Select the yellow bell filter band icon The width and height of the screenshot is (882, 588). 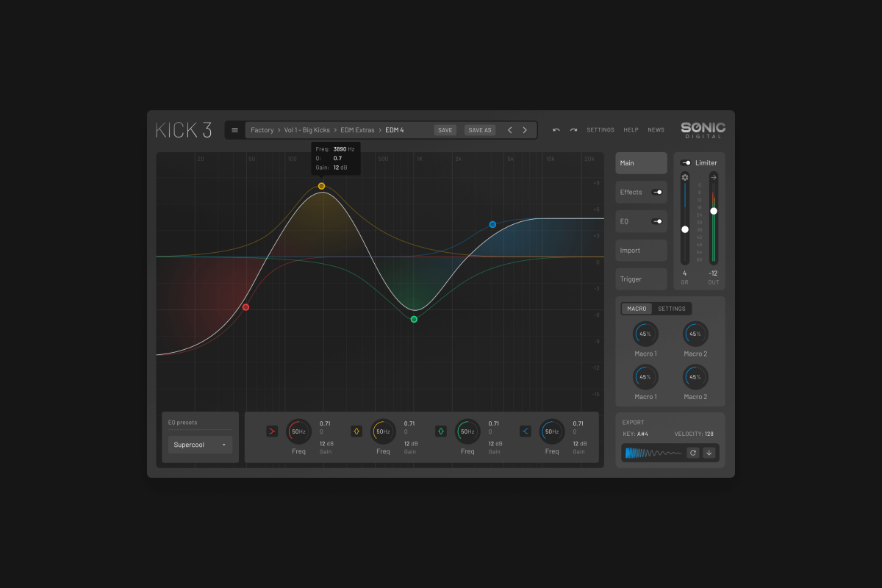click(356, 431)
